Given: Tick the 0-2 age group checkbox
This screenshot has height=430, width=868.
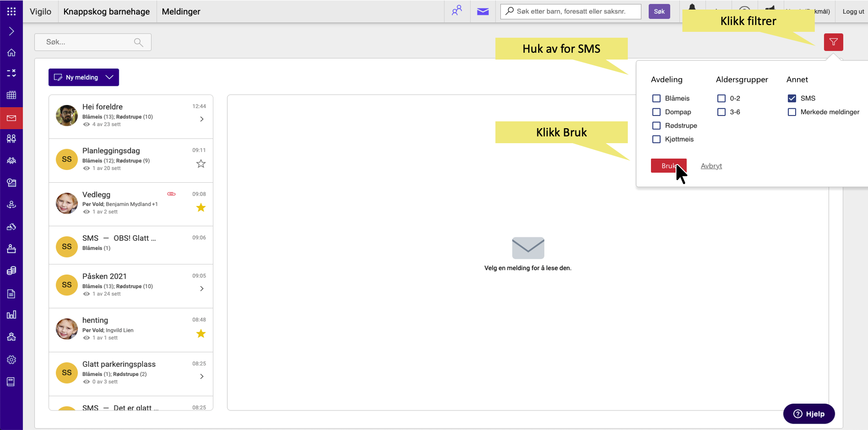Looking at the screenshot, I should [721, 98].
